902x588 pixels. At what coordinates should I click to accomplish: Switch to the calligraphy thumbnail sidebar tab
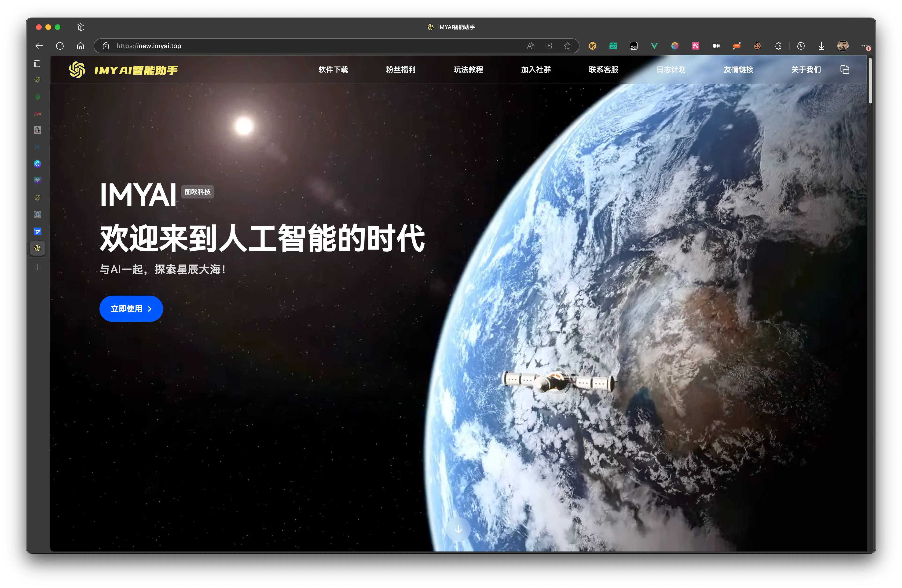pos(37,130)
